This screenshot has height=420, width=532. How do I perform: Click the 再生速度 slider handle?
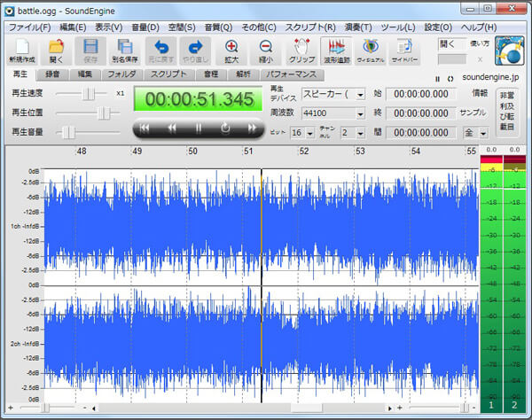[88, 94]
